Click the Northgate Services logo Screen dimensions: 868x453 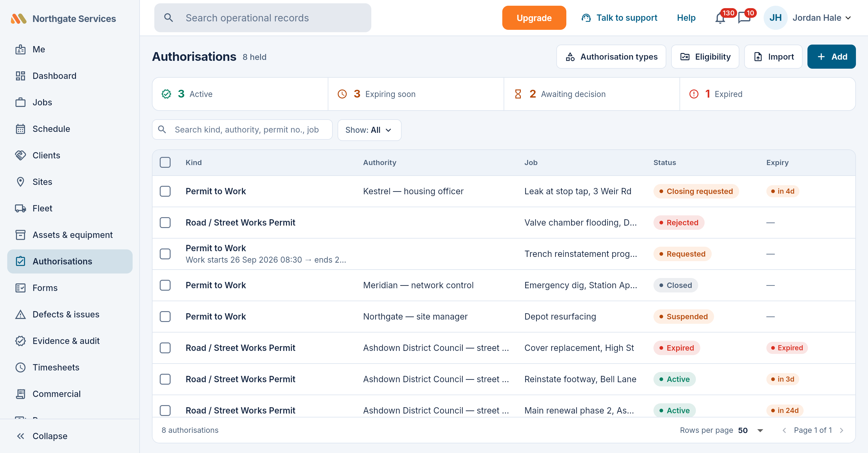pos(18,18)
